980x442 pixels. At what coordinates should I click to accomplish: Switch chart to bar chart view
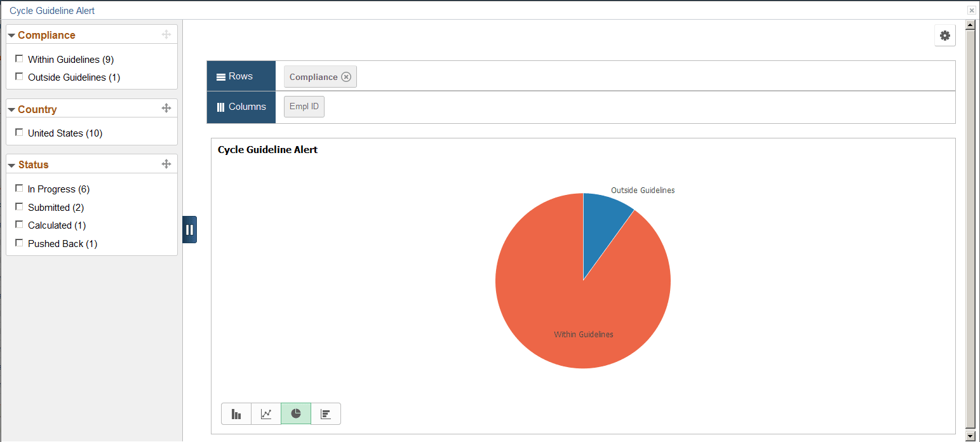(x=236, y=413)
